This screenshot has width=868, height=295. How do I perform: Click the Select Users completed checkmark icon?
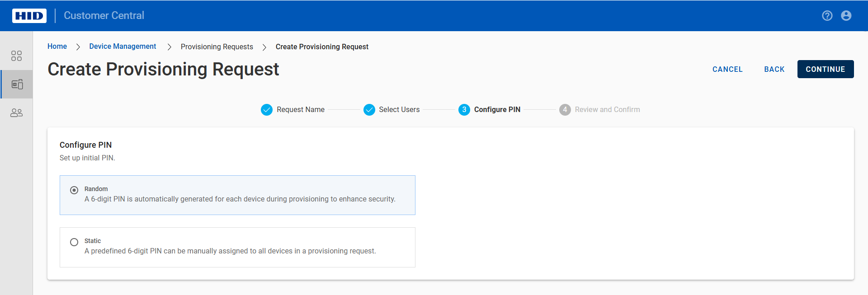click(369, 110)
